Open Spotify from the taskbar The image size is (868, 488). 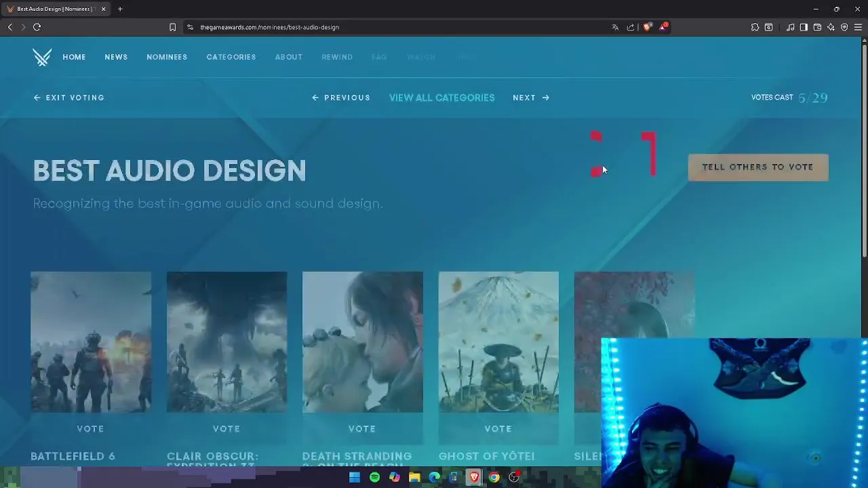(374, 477)
